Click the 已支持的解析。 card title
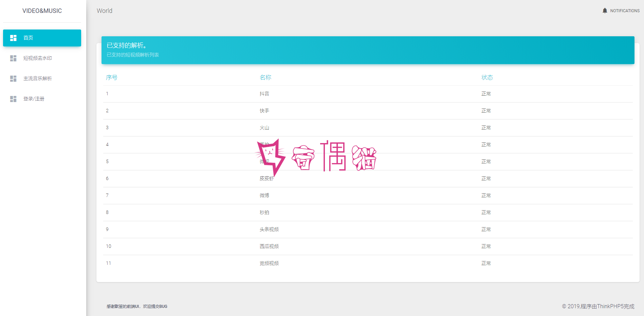The image size is (644, 316). pyautogui.click(x=127, y=45)
